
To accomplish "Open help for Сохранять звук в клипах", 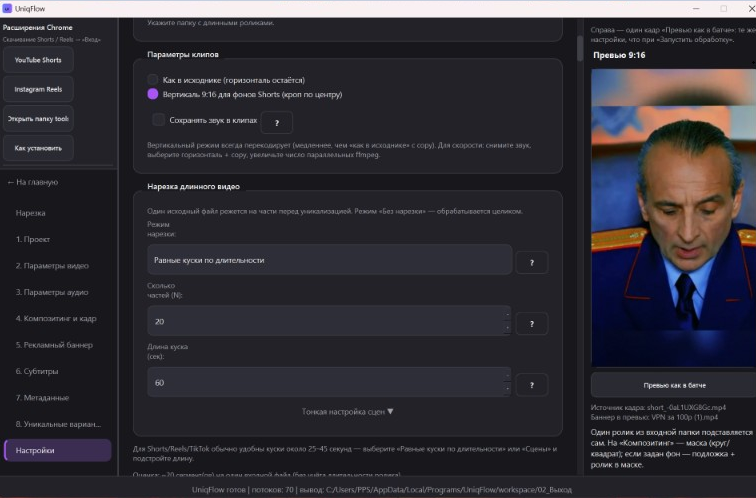I will [x=276, y=123].
